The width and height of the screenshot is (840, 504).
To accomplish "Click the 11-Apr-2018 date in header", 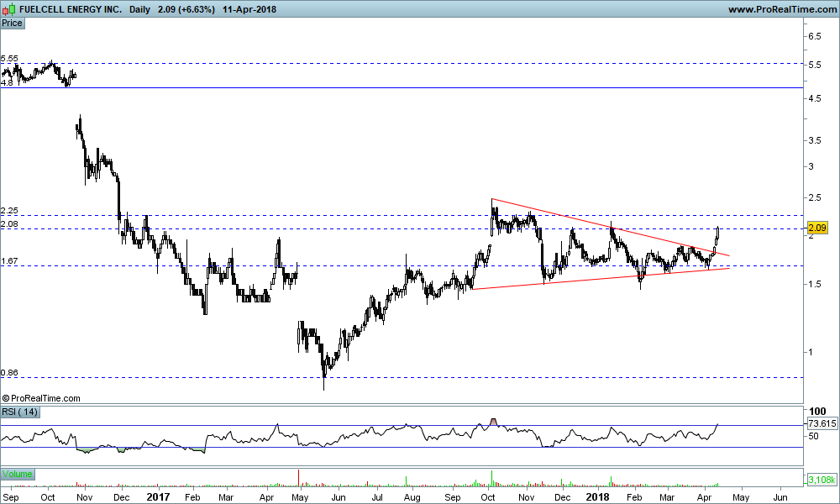I will (x=249, y=9).
